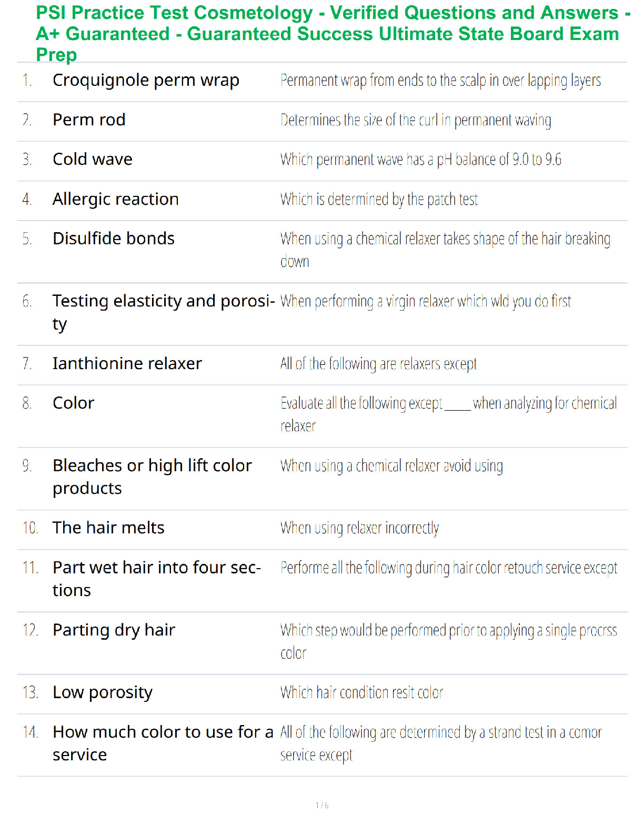644x834 pixels.
Task: Select definition 'Which hair condition resit color'
Action: coord(361,692)
